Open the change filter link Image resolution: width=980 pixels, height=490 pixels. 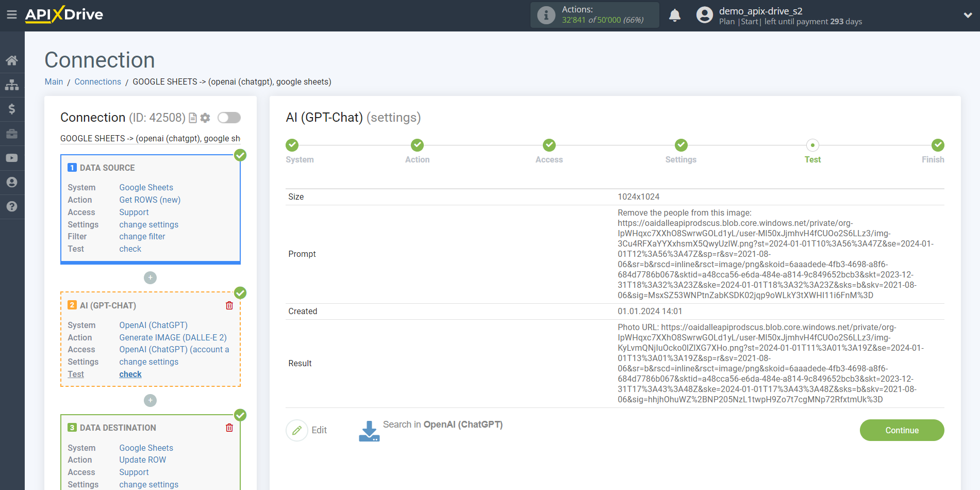[142, 236]
